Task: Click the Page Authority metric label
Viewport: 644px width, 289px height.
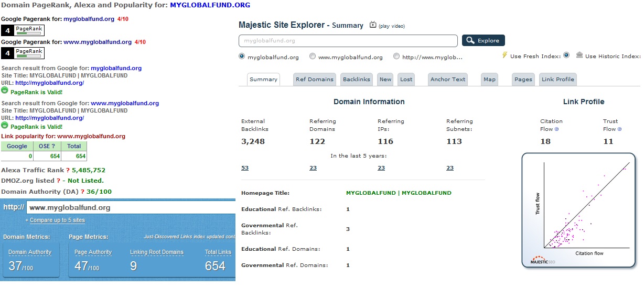Action: (x=93, y=252)
